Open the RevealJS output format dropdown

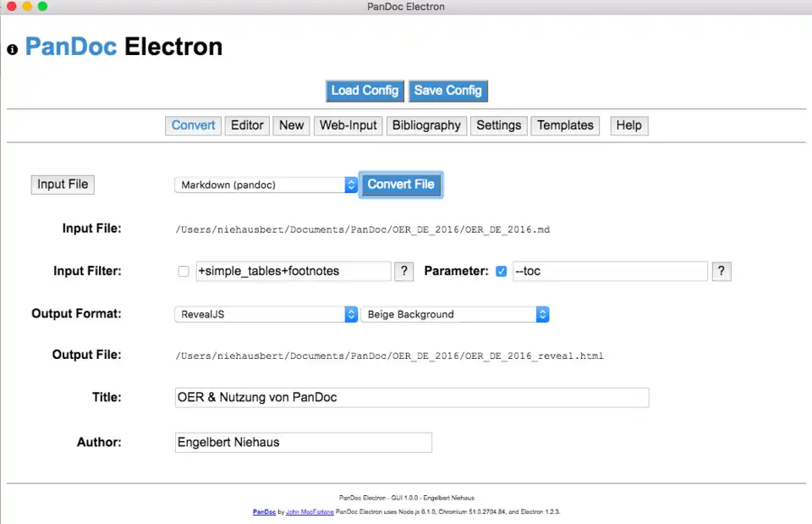click(x=265, y=313)
